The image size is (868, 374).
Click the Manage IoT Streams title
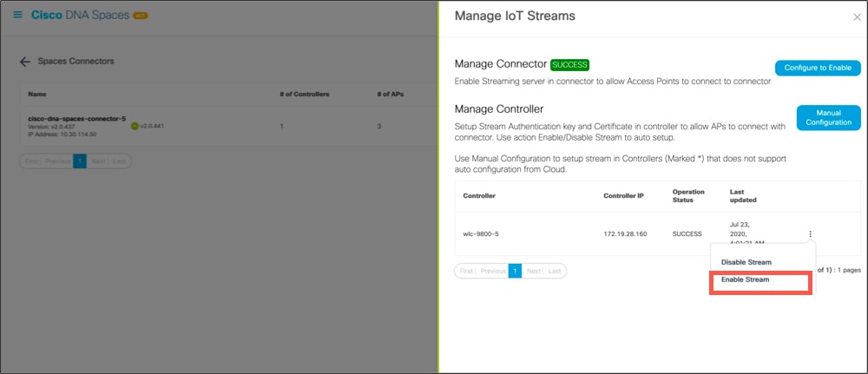click(515, 16)
